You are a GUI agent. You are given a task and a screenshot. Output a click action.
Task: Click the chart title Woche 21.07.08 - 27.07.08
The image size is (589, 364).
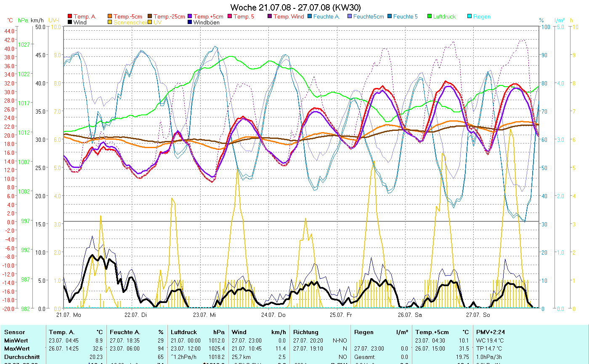[x=295, y=7]
